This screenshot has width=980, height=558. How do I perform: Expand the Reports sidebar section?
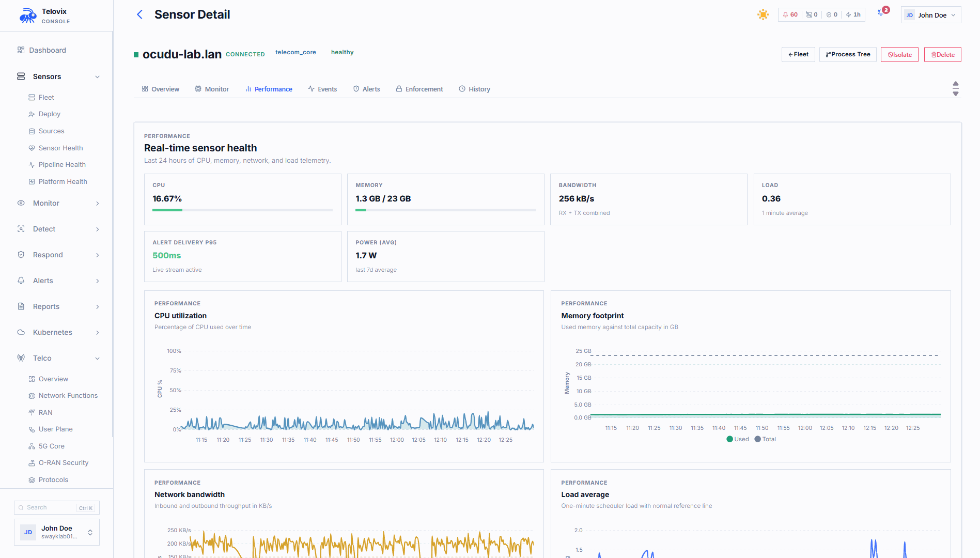click(58, 306)
